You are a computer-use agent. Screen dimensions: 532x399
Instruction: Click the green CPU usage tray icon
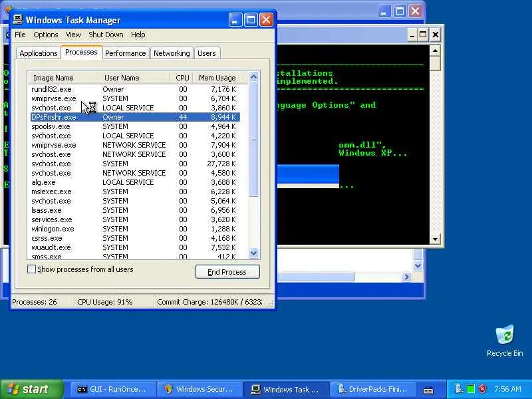tap(471, 389)
